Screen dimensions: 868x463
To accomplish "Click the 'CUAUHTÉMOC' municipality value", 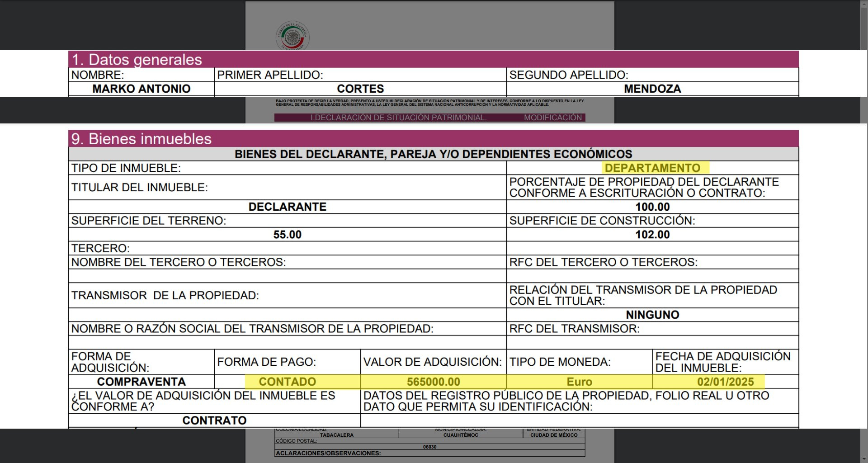I will click(461, 435).
